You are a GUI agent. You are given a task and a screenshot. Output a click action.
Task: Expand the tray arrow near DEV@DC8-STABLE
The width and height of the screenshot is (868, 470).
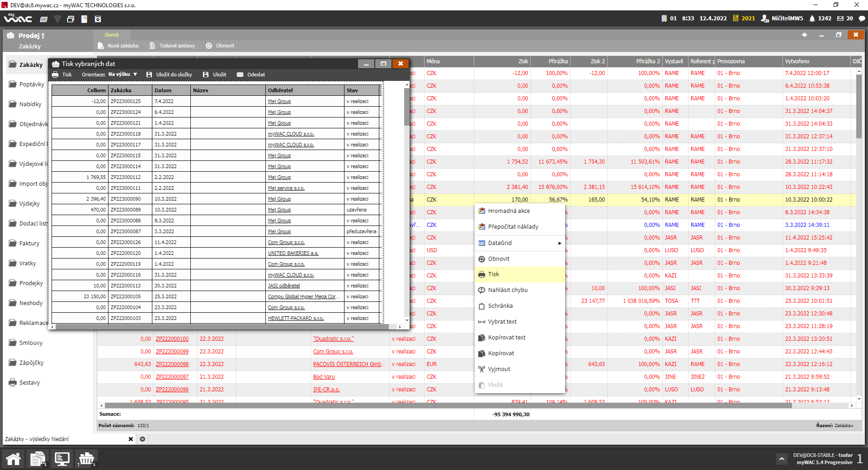point(782,458)
